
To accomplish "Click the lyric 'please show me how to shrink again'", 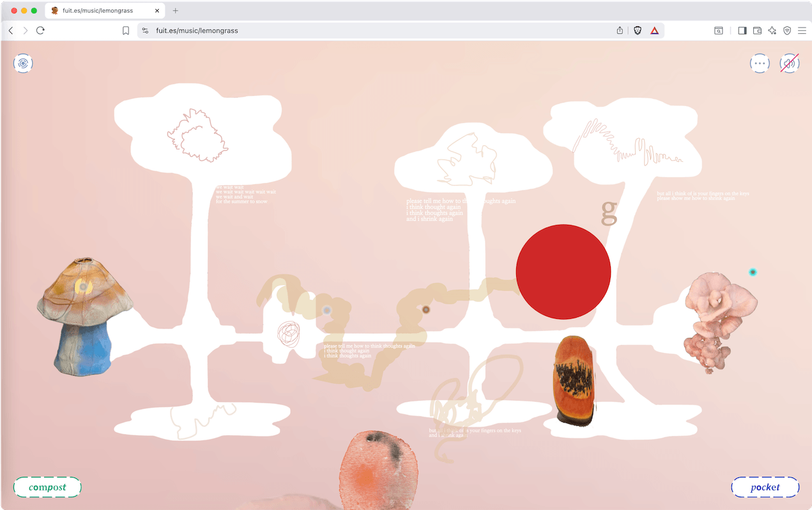I will coord(696,198).
